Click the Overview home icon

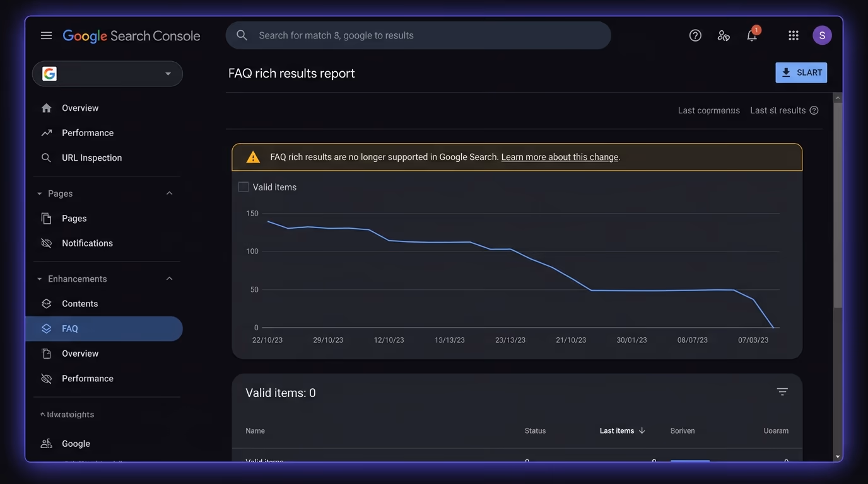pos(46,108)
